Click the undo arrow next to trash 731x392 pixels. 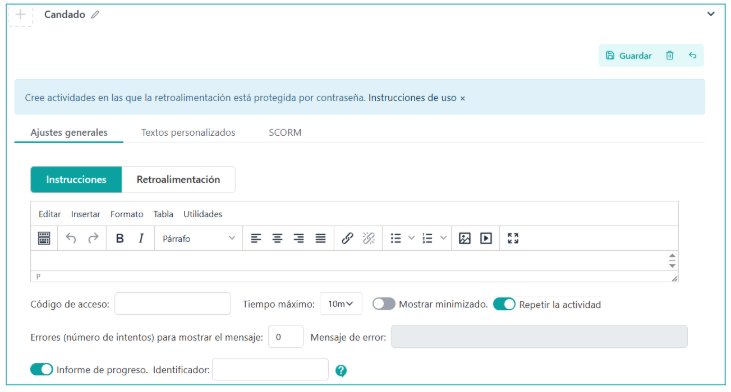pos(692,55)
